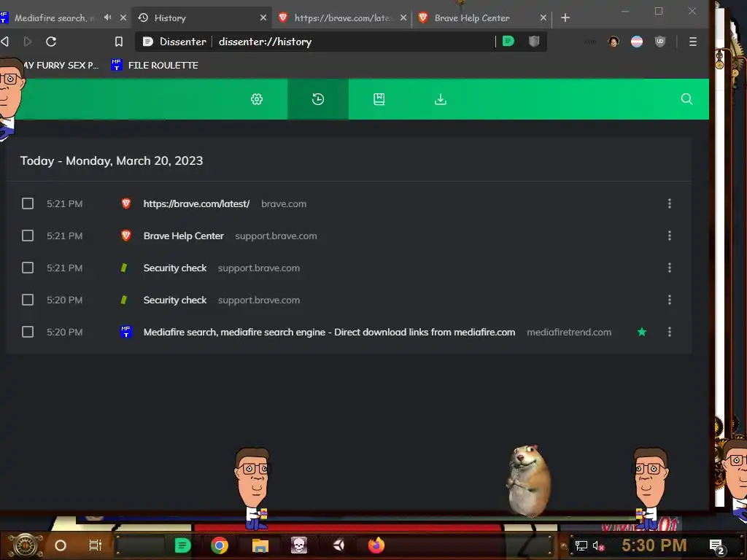Image resolution: width=747 pixels, height=560 pixels.
Task: Select the History clock tab in green bar
Action: pos(318,99)
